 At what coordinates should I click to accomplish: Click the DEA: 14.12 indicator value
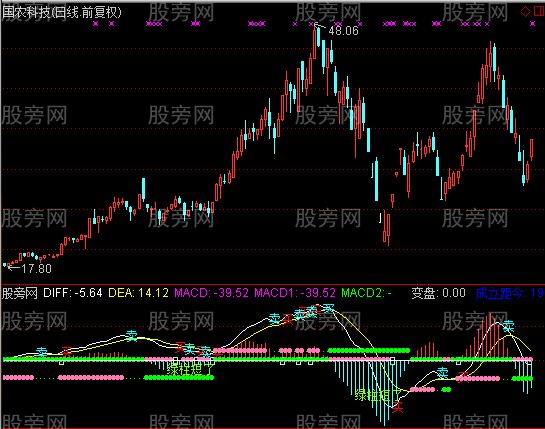click(138, 293)
